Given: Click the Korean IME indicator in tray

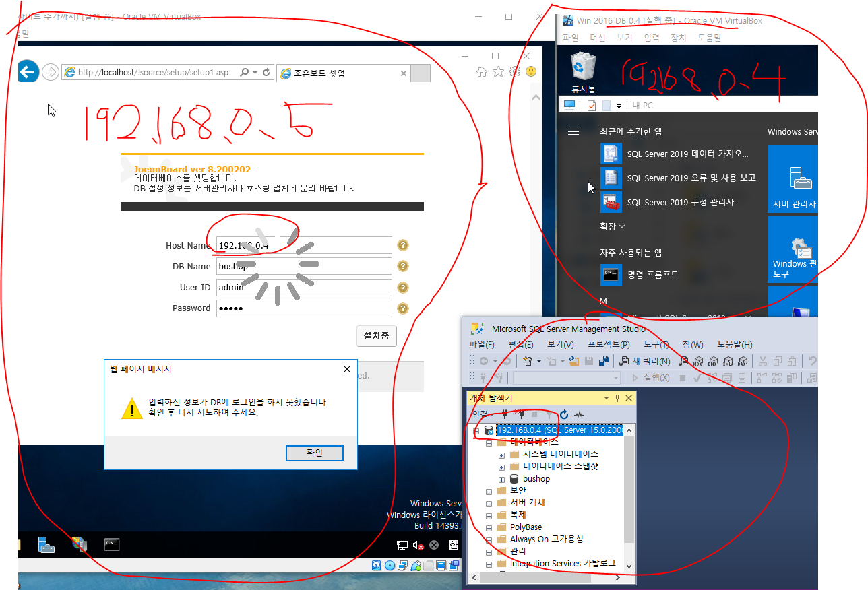Looking at the screenshot, I should (454, 545).
